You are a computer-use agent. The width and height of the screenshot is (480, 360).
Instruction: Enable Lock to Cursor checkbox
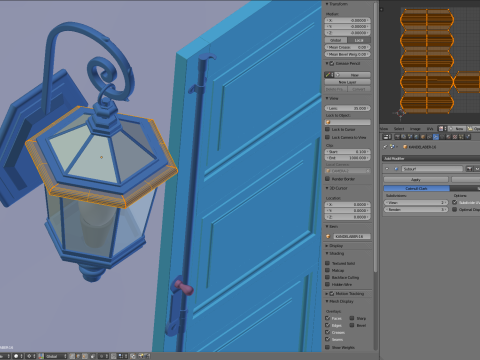point(327,129)
